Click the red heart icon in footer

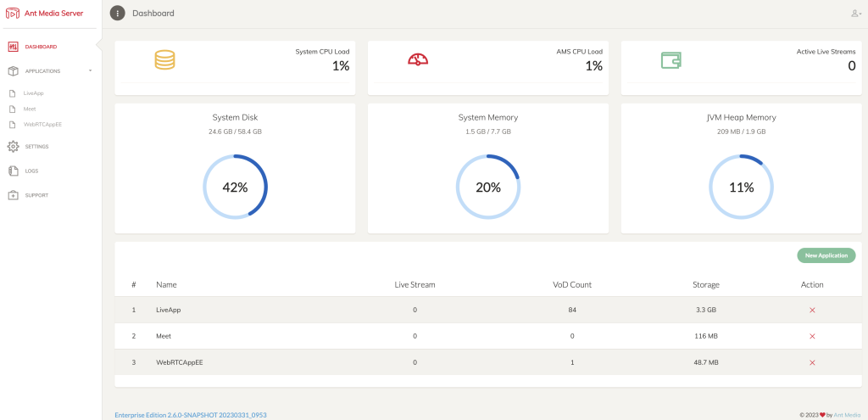pos(822,414)
